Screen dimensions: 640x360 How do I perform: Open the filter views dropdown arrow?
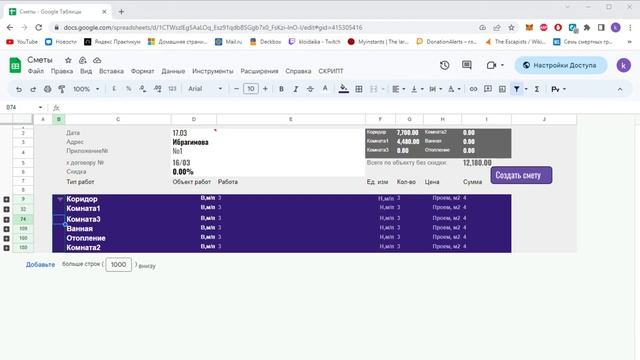pos(526,89)
